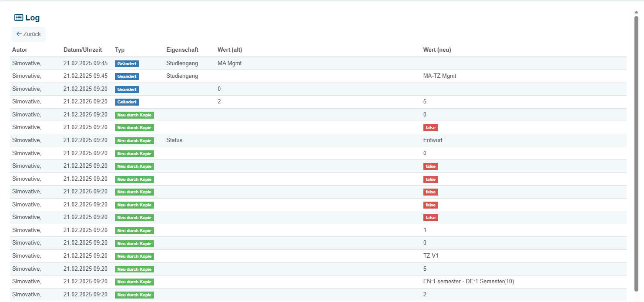Screen dimensions: 644x302
Task: Click the 09:20 timestamp in the Entwurf row
Action: pos(85,140)
